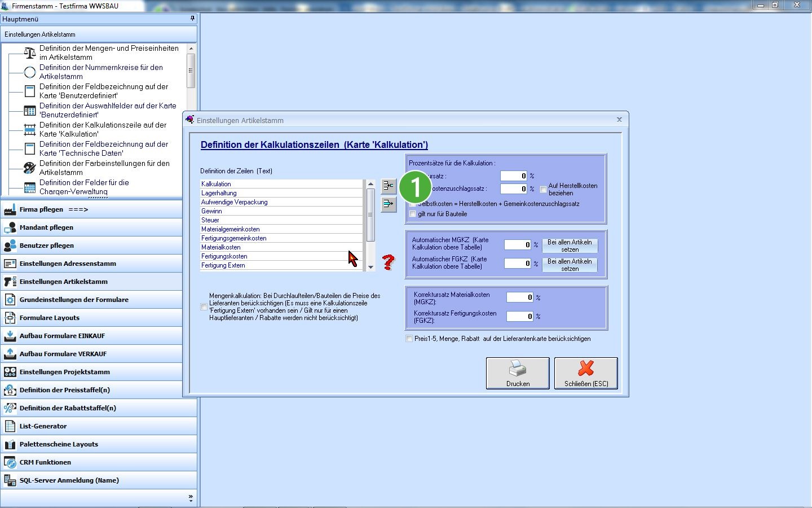Click the Korrektursatz Materialkosten field

pyautogui.click(x=520, y=297)
